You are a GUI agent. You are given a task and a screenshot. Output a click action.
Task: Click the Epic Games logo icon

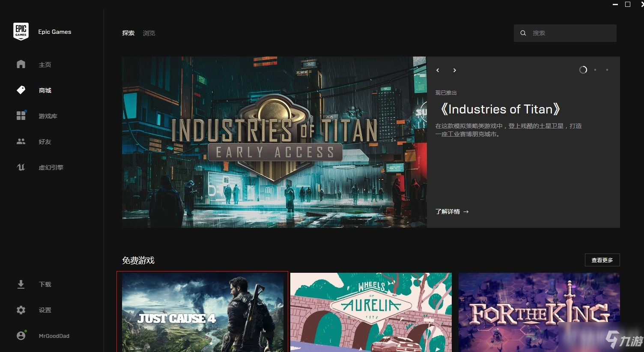(x=21, y=32)
